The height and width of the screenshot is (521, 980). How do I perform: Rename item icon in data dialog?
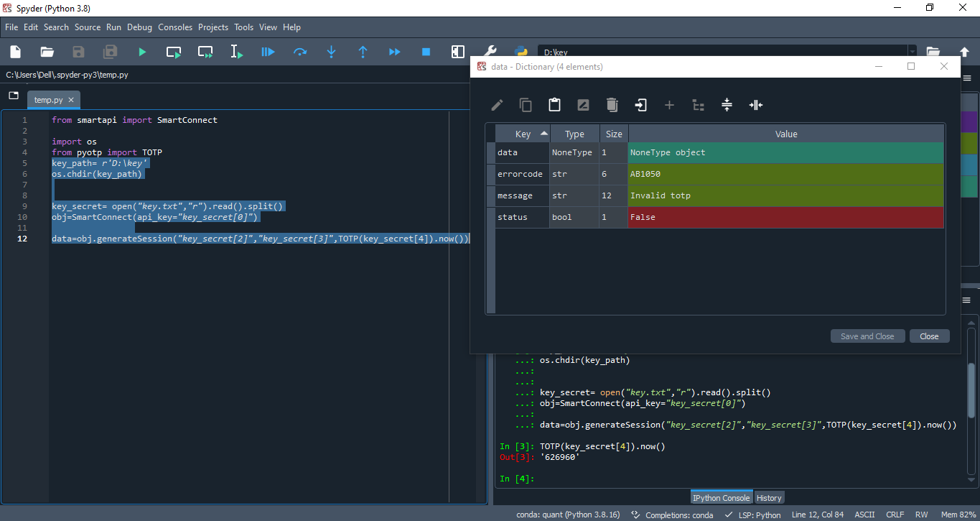583,105
